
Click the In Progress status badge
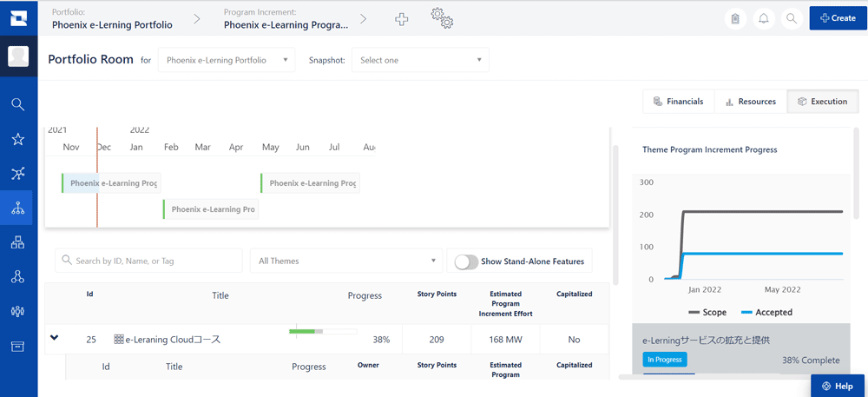665,360
